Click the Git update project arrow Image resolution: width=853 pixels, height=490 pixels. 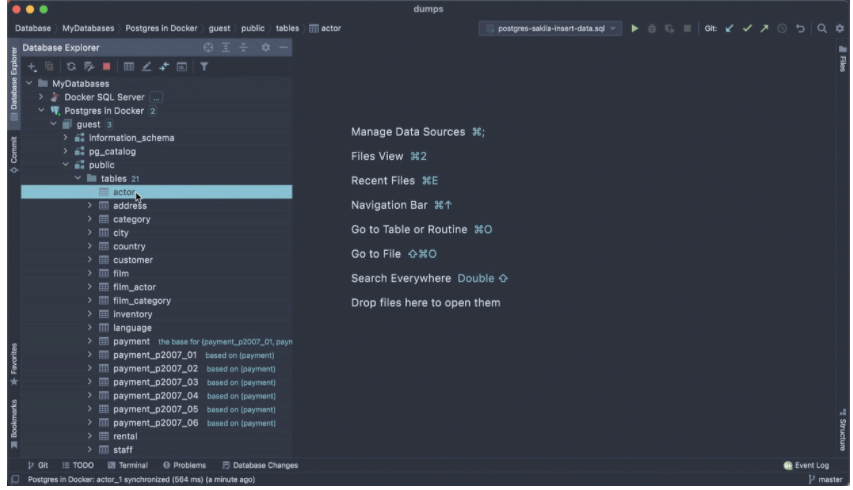(729, 28)
